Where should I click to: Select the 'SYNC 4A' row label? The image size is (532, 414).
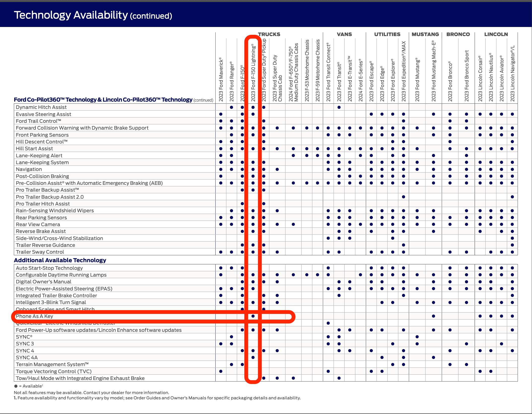pos(27,358)
